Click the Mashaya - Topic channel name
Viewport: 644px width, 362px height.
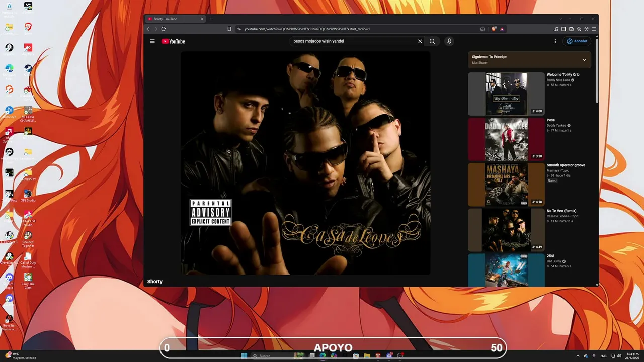tap(558, 171)
